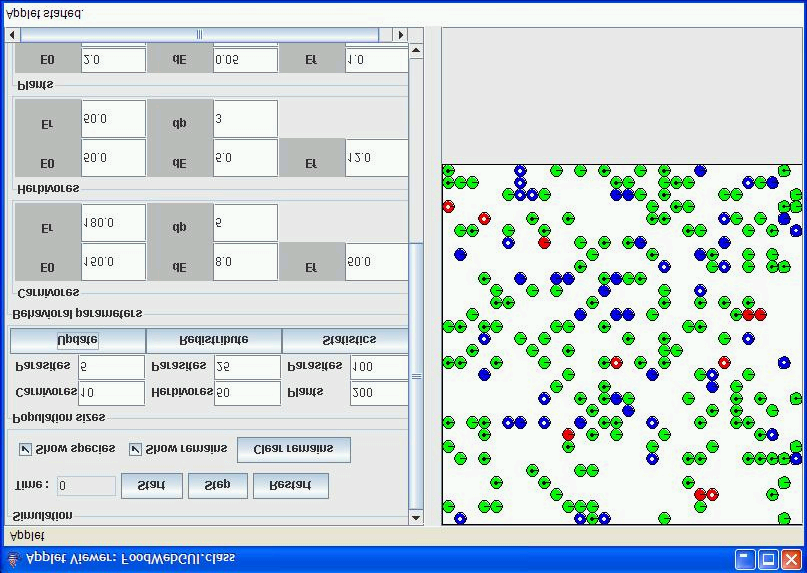This screenshot has width=807, height=573.
Task: Click the Applet Viewer FoodWebGUI.class title text
Action: pyautogui.click(x=130, y=558)
